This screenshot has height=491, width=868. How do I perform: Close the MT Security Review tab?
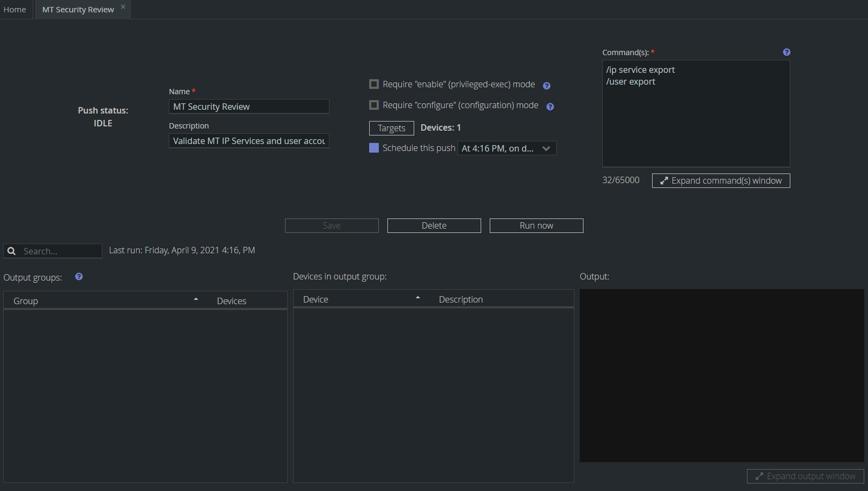click(x=123, y=6)
